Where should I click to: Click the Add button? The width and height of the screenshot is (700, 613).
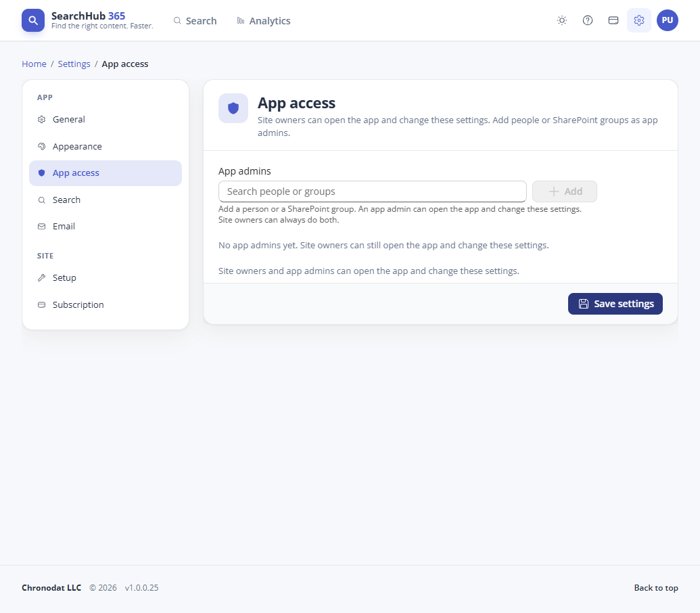tap(565, 191)
